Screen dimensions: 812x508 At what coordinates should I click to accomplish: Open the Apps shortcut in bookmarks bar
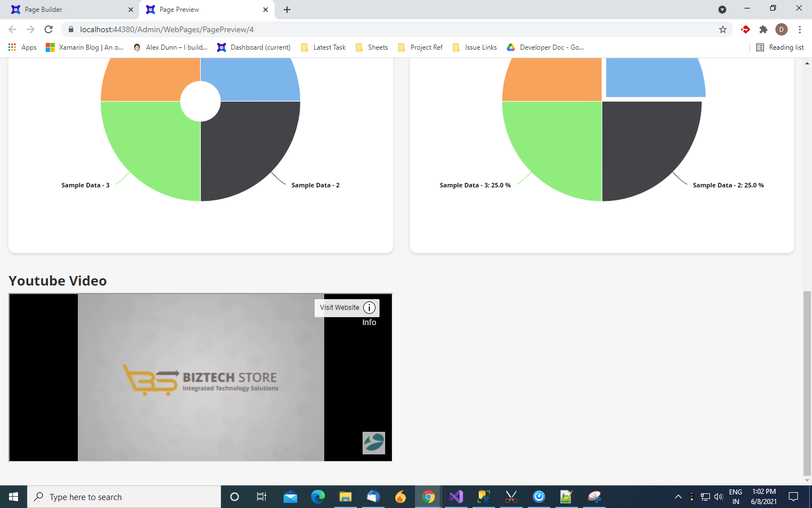pyautogui.click(x=23, y=47)
